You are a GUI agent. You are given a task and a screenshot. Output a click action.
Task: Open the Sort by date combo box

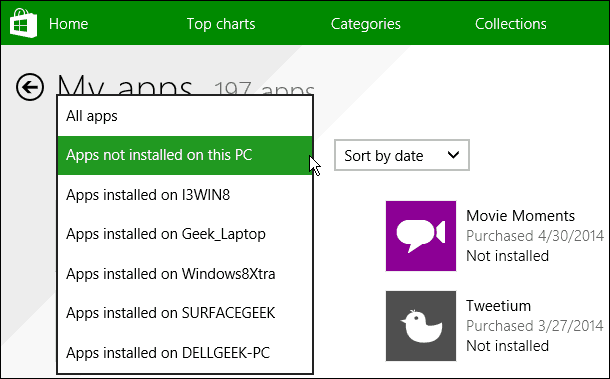(401, 155)
